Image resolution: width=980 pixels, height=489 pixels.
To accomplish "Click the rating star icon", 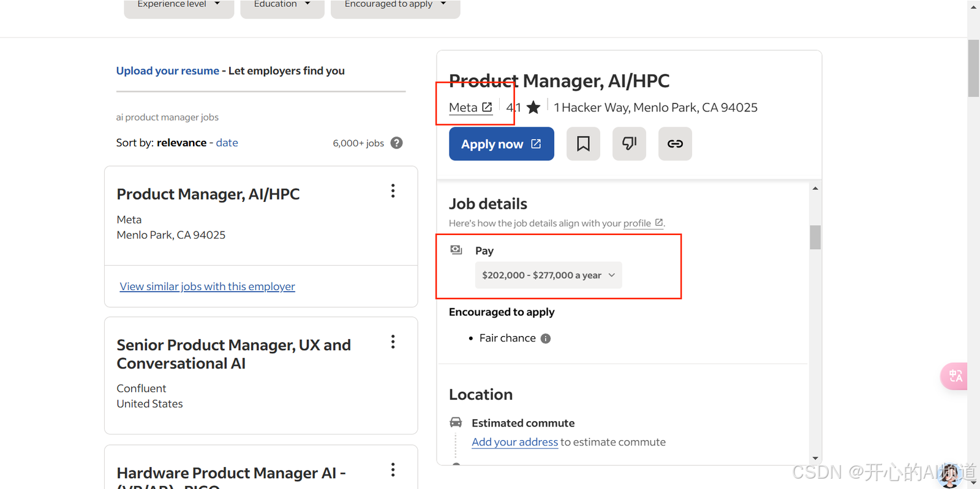I will pos(533,107).
